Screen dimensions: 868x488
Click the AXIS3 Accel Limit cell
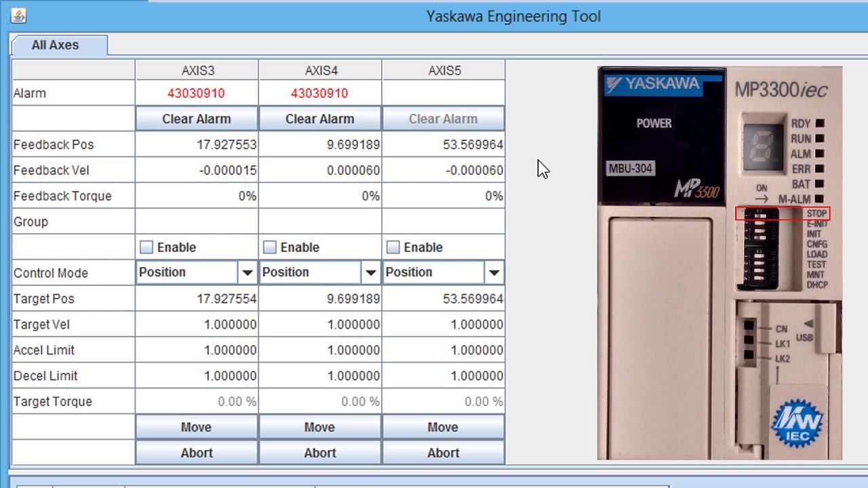pos(197,350)
